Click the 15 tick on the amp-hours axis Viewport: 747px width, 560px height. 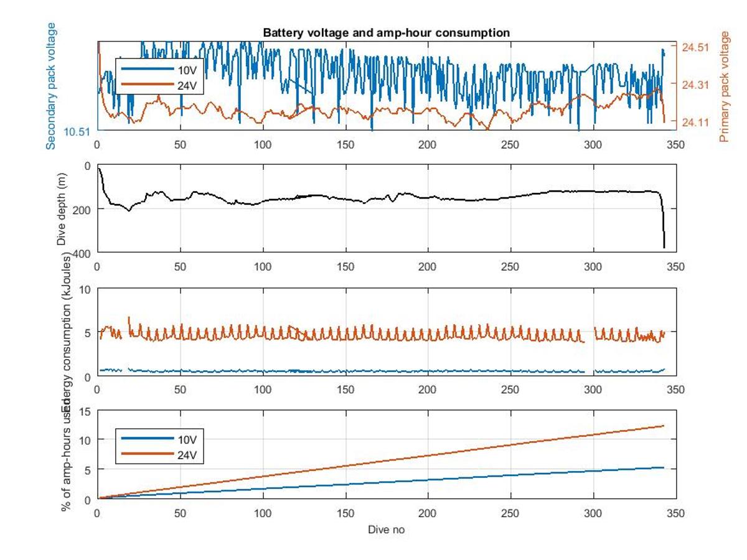coord(86,411)
